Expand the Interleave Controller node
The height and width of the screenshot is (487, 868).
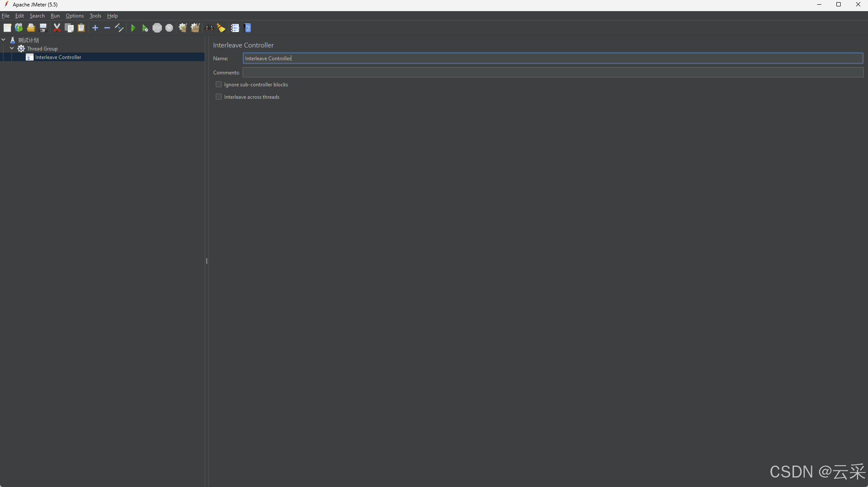click(x=21, y=57)
